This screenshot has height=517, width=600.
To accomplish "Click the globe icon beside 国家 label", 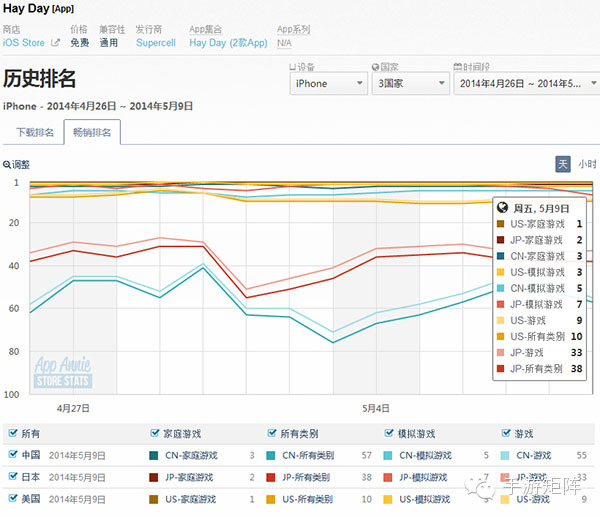I will [x=375, y=67].
